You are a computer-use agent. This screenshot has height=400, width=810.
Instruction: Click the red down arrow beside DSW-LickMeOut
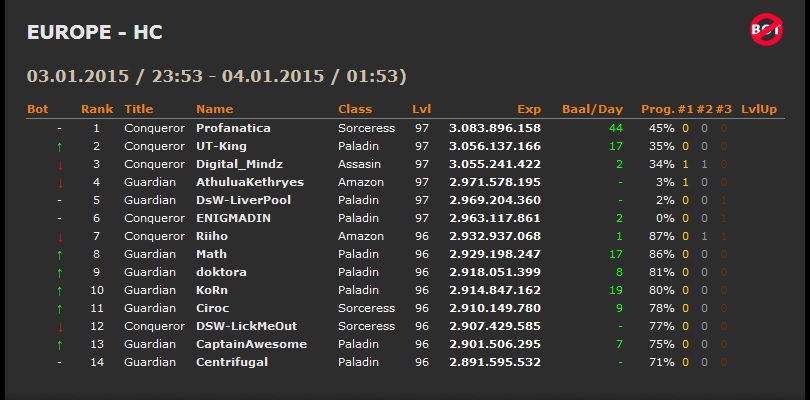click(x=60, y=327)
